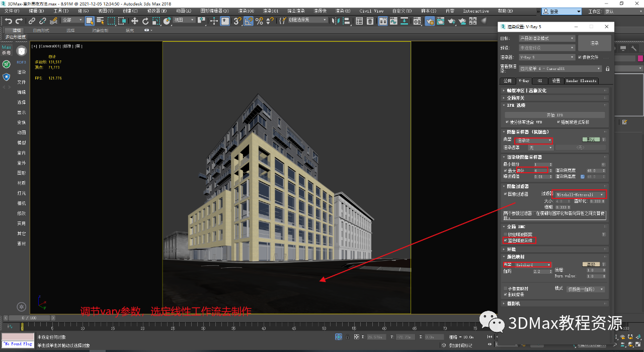The image size is (644, 352).
Task: Open Select by Name dialog icon
Action: 101,21
